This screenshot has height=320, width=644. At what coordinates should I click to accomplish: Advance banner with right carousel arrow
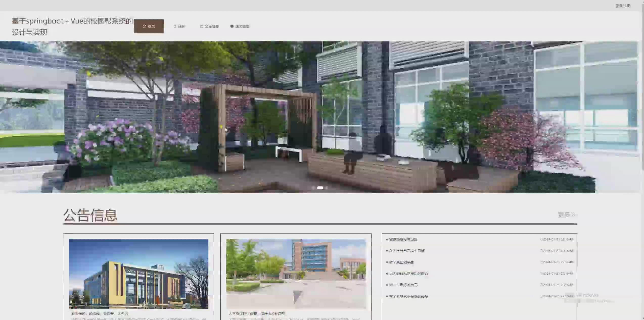[633, 117]
